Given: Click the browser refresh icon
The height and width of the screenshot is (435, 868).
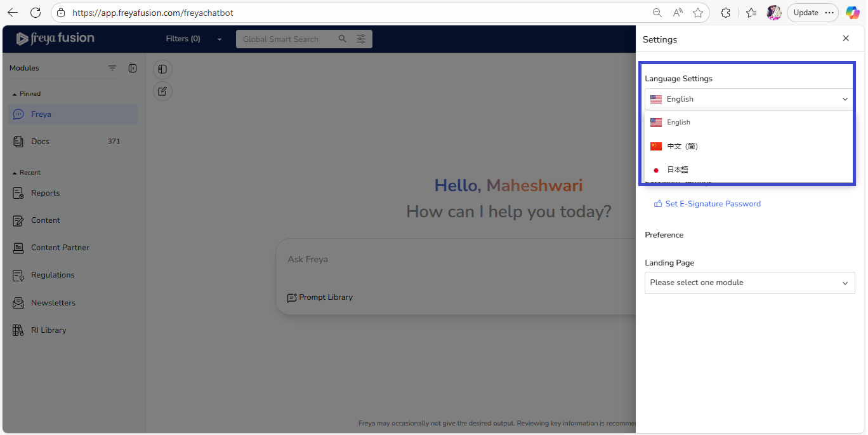Looking at the screenshot, I should click(36, 13).
